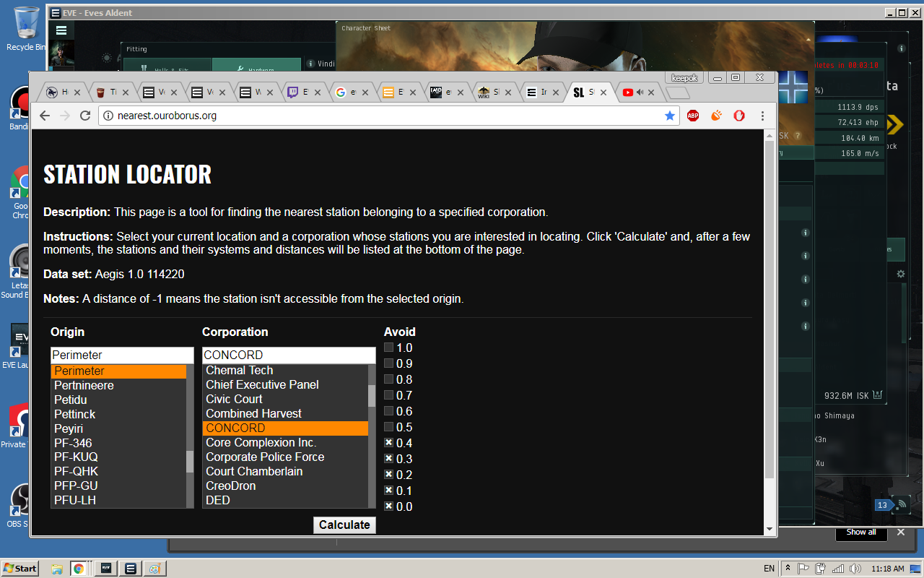Open the volume control in system tray
The height and width of the screenshot is (578, 924).
(855, 569)
